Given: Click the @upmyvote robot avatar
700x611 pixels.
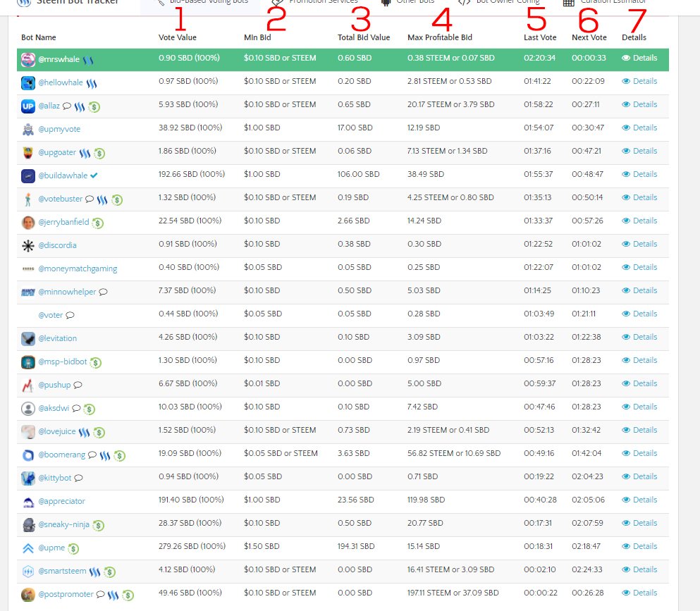Looking at the screenshot, I should [x=27, y=130].
